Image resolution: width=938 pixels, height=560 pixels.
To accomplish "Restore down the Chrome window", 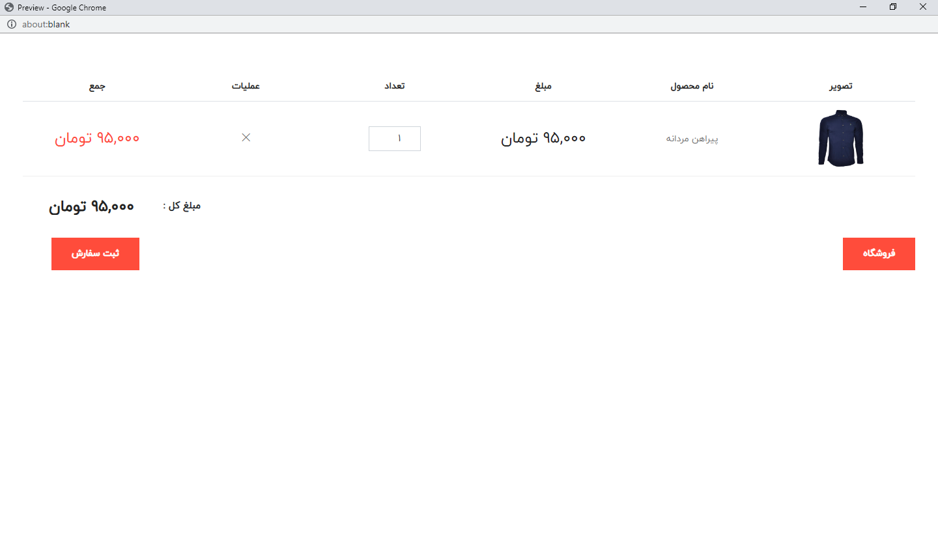I will point(893,7).
